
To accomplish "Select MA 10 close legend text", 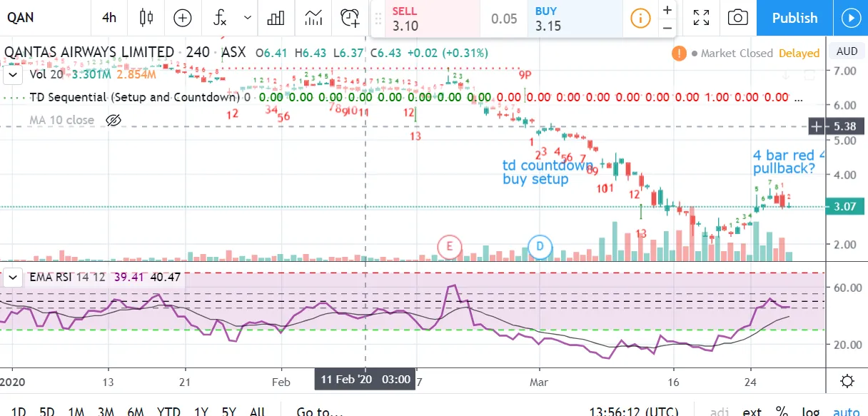I will coord(61,120).
